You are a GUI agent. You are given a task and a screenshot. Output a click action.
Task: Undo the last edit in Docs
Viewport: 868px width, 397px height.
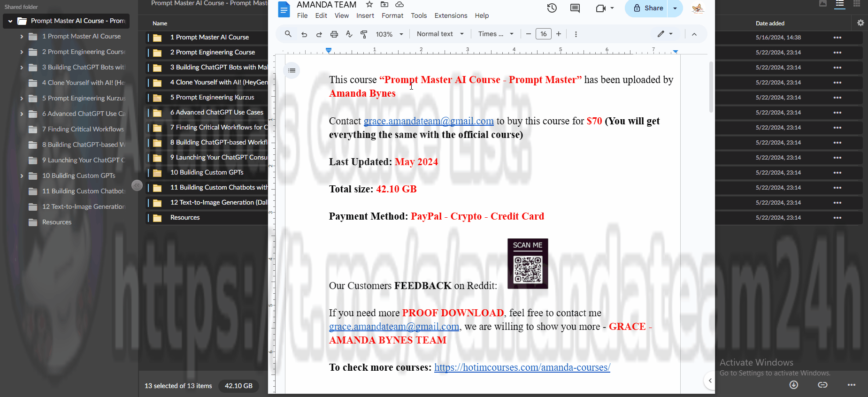(304, 34)
